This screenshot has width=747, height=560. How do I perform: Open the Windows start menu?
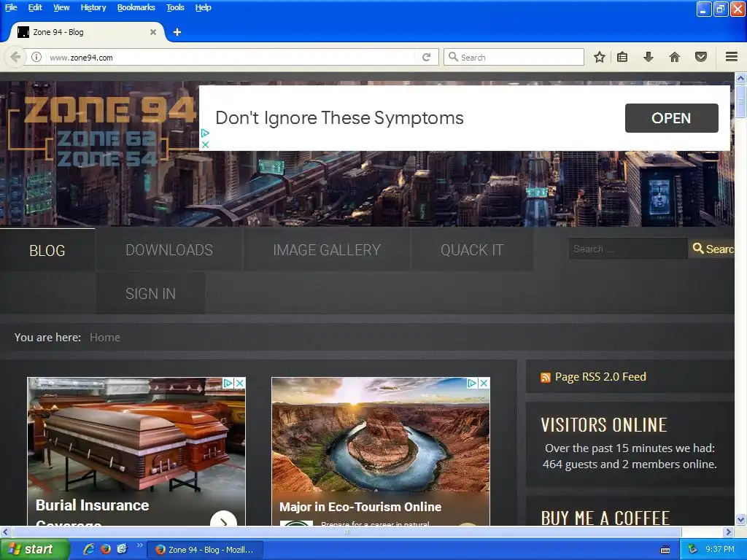pyautogui.click(x=34, y=549)
